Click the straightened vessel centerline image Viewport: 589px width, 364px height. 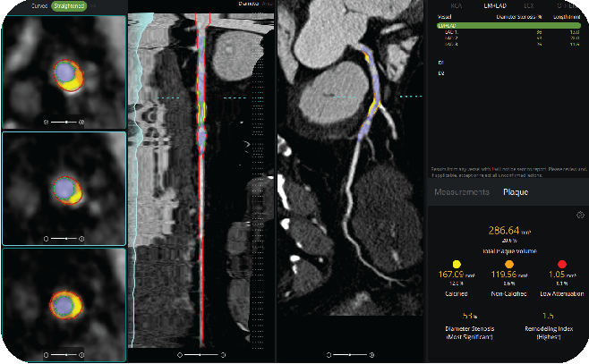[201, 180]
